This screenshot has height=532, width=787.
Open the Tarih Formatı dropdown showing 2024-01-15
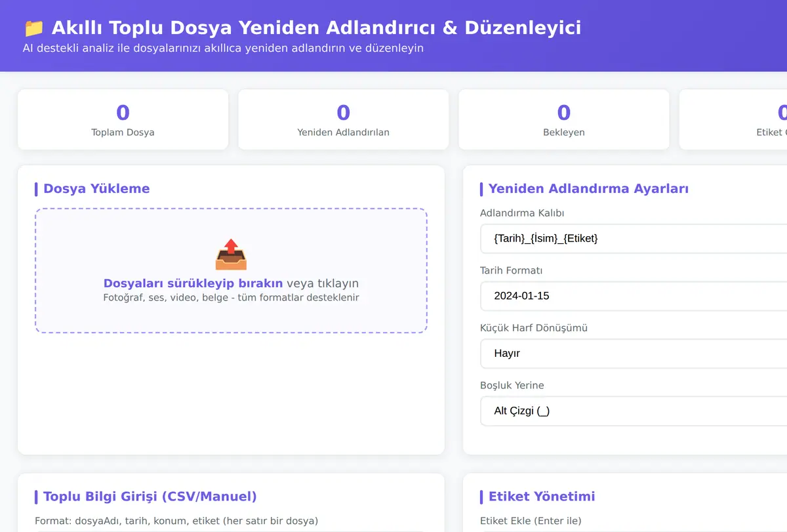click(x=634, y=296)
